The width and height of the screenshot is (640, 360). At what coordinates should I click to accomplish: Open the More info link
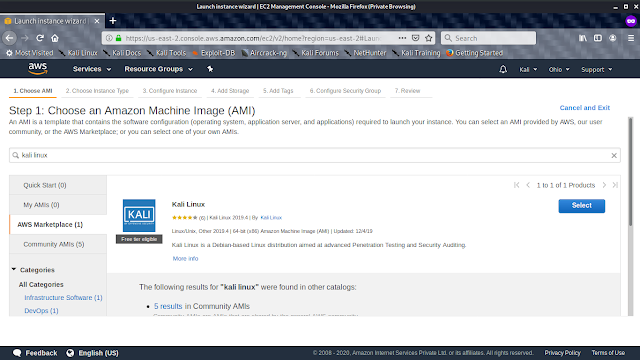click(185, 258)
